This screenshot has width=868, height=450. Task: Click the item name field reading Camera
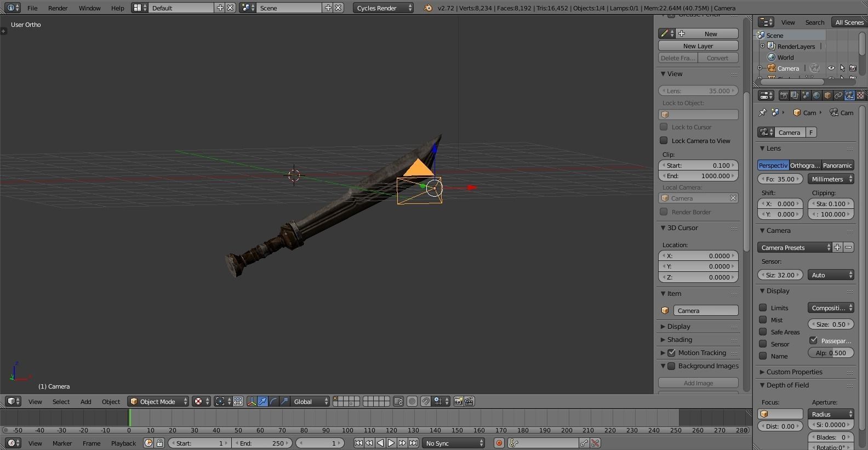(706, 310)
